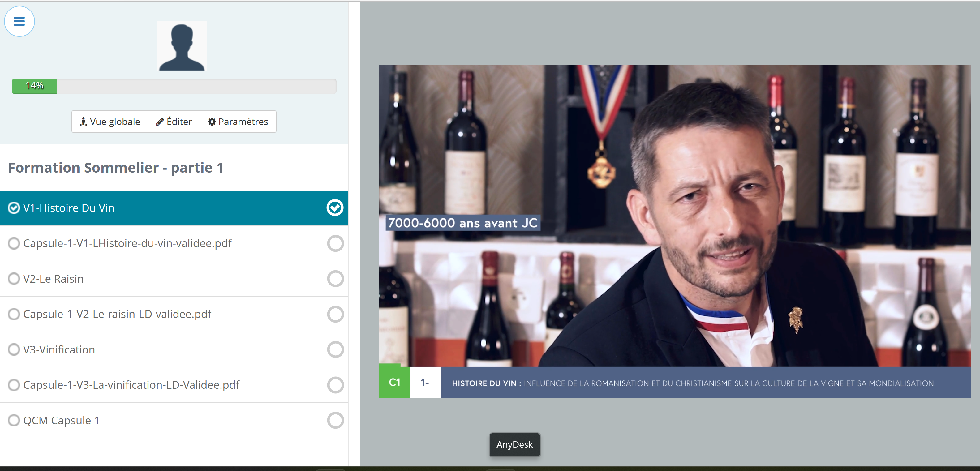Image resolution: width=980 pixels, height=471 pixels.
Task: Click the left status circle of QCM Capsule 1
Action: [x=14, y=420]
